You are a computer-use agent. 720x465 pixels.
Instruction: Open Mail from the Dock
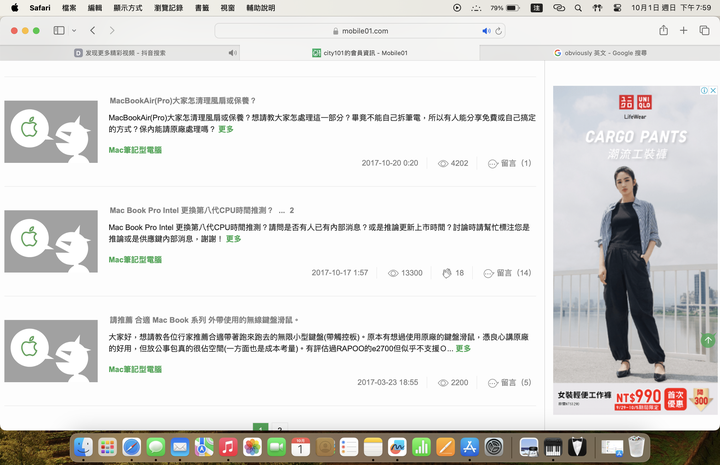(x=180, y=447)
